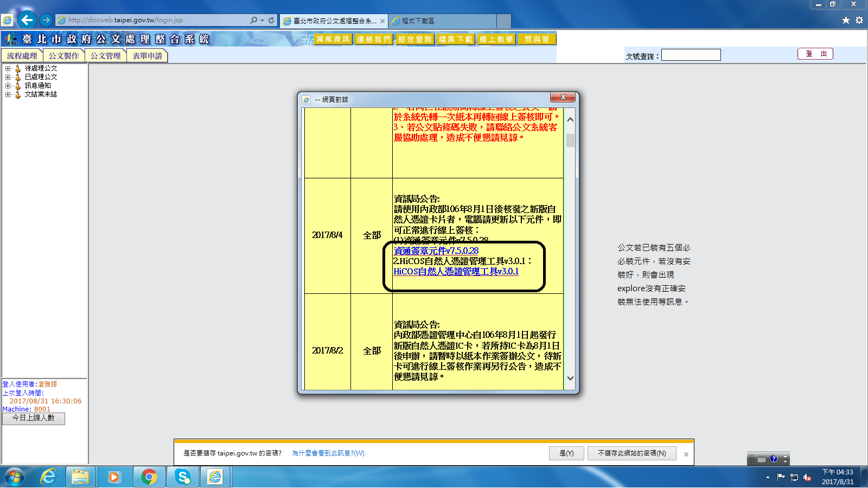
Task: Open the Windows Start menu
Action: 15,477
